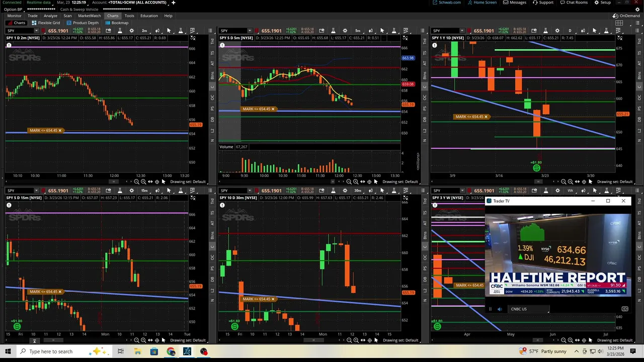Open Studies flask in SPY 15m chart toolbar
This screenshot has width=644, height=362.
(120, 191)
